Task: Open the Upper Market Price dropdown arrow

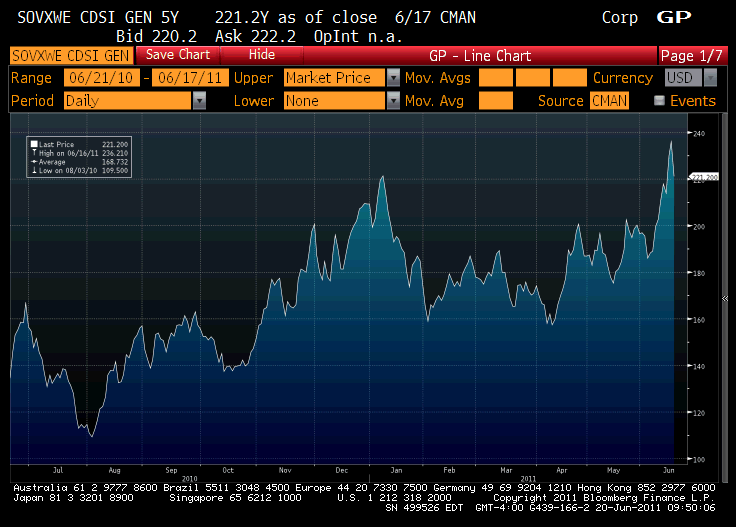Action: pyautogui.click(x=393, y=77)
